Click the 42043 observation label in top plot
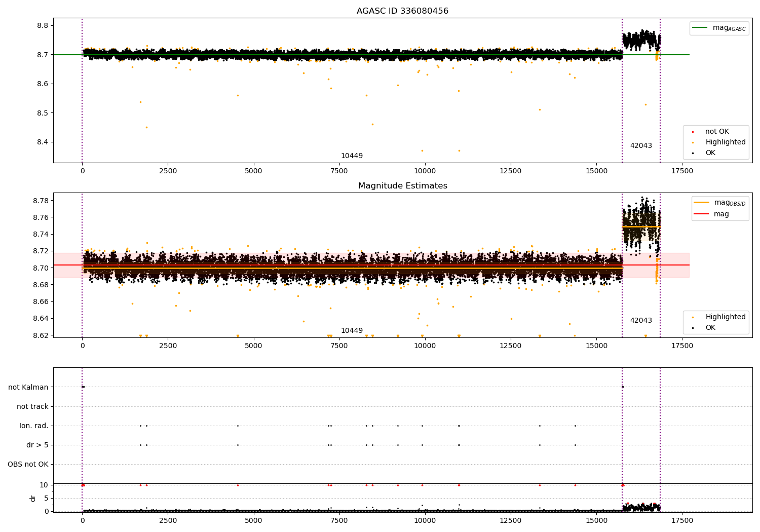Viewport: 760px width, 532px height. pyautogui.click(x=641, y=146)
